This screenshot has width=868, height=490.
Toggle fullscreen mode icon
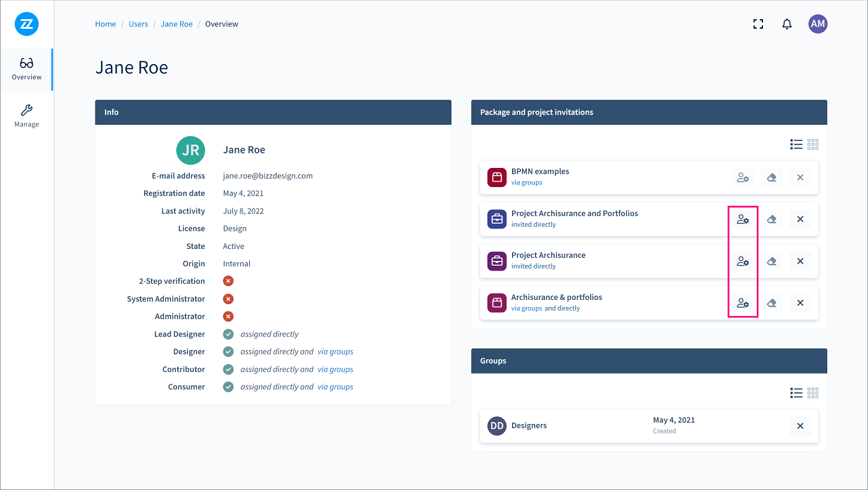click(758, 24)
